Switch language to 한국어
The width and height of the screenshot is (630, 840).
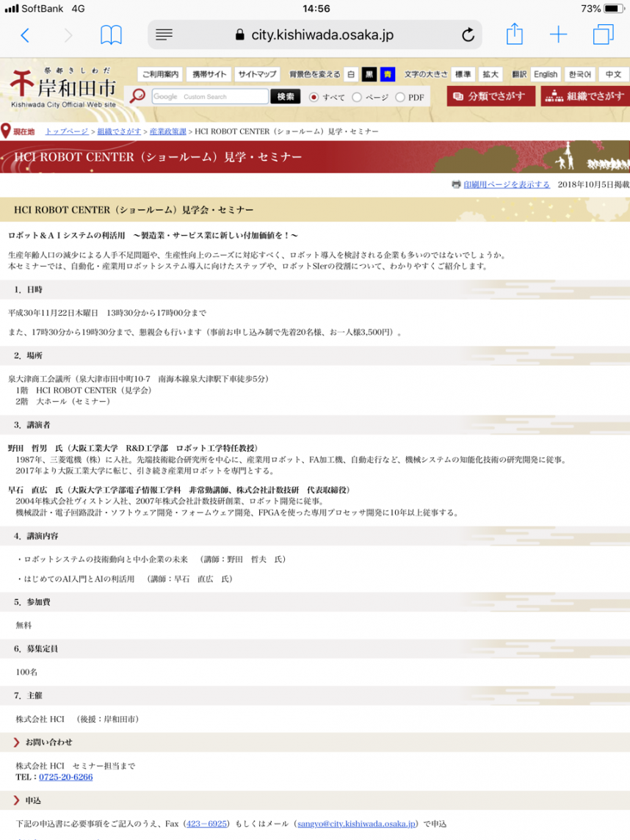click(x=579, y=74)
